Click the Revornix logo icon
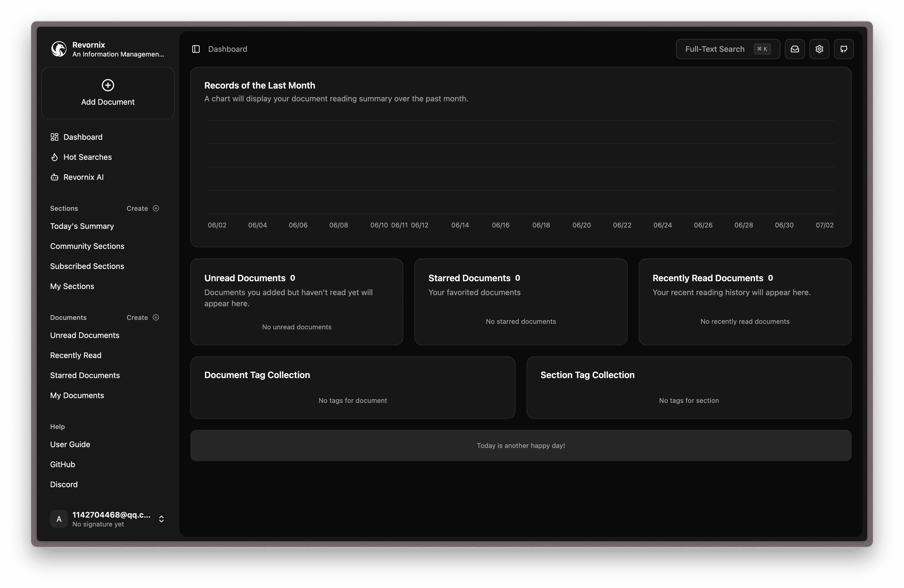904x588 pixels. point(59,49)
